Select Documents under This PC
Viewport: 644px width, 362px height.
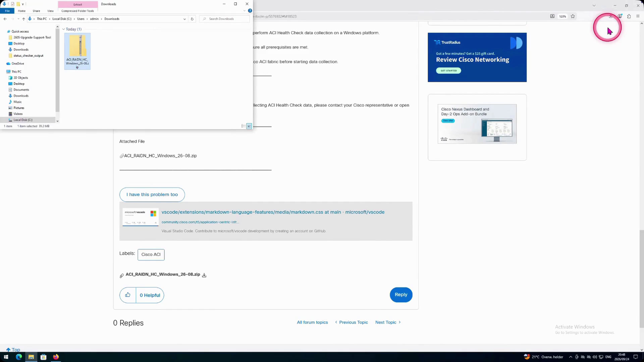pyautogui.click(x=21, y=90)
